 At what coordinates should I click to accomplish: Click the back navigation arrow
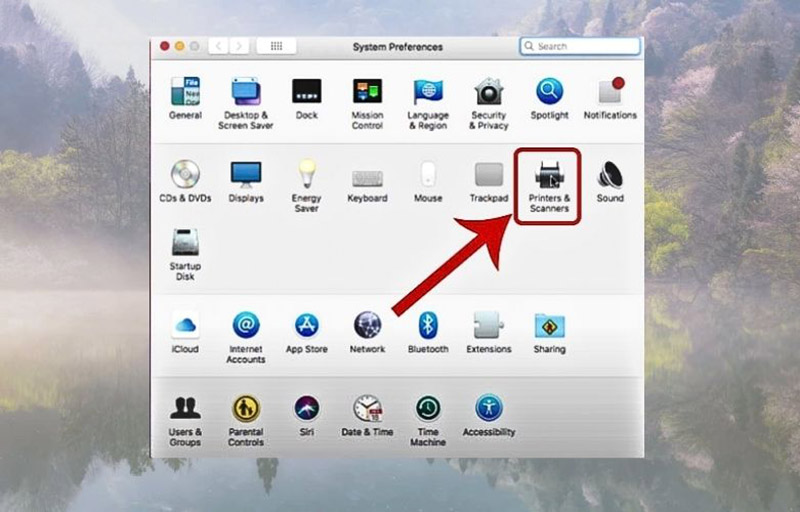coord(218,46)
